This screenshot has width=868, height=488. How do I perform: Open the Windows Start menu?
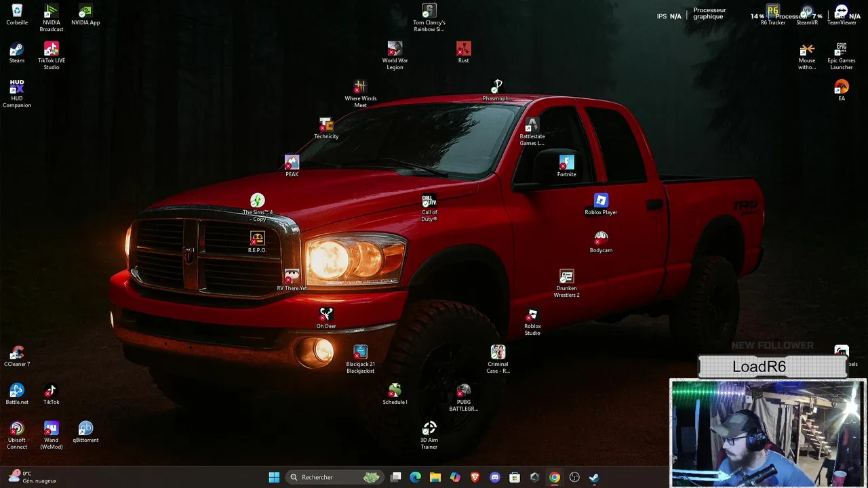[x=274, y=477]
